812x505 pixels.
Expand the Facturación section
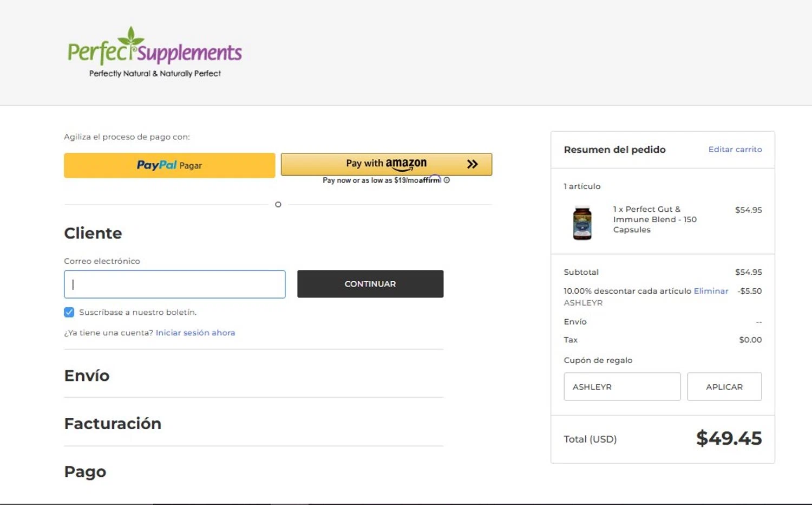coord(113,423)
